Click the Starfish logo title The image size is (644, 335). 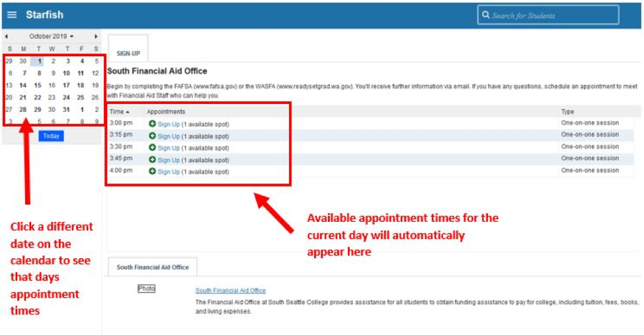[44, 15]
